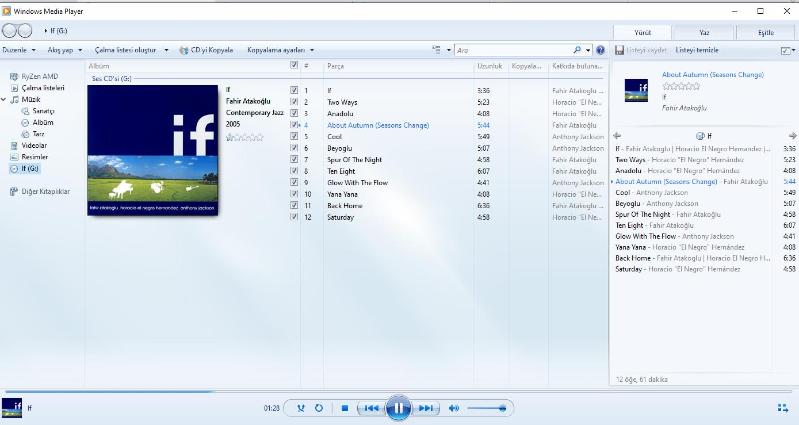The width and height of the screenshot is (799, 425).
Task: Skip to the next track
Action: [425, 408]
